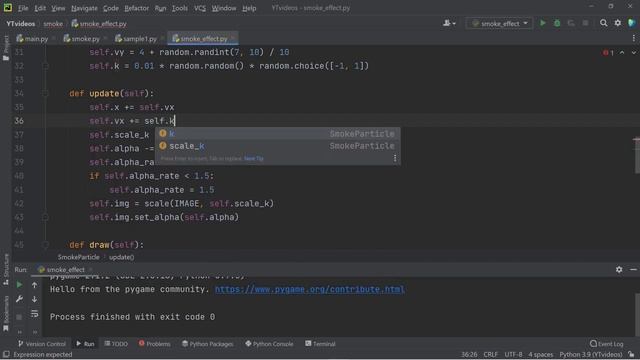Open IDE settings gear in top toolbar
Screen dimensions: 640x360
click(618, 23)
